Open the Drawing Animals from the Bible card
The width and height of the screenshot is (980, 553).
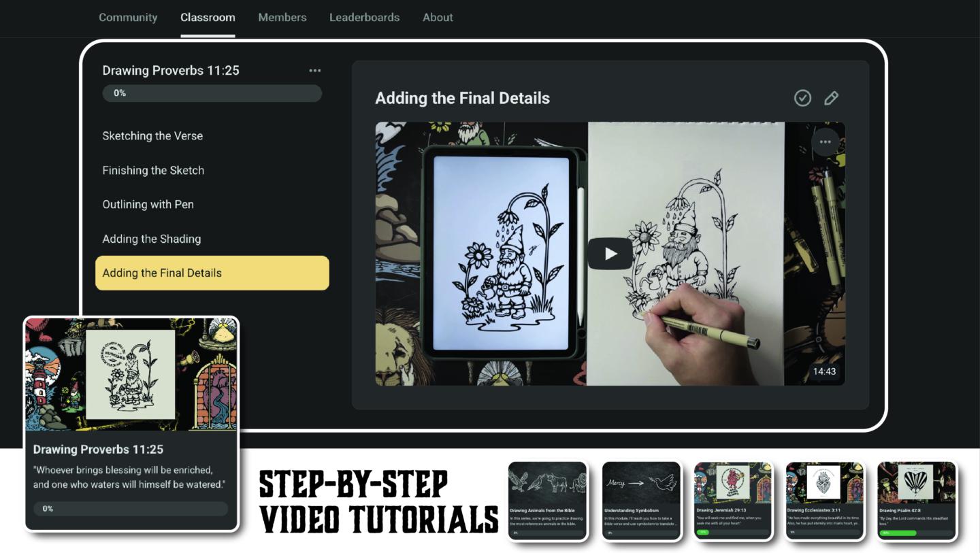pyautogui.click(x=548, y=501)
